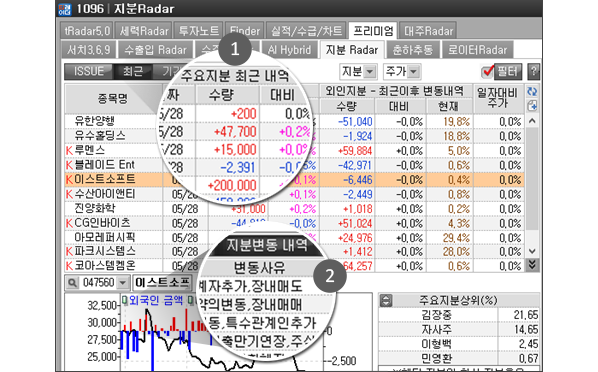Jump to list bottom with double-chevron icon
Viewport: 598px width, 372px height.
[x=532, y=264]
